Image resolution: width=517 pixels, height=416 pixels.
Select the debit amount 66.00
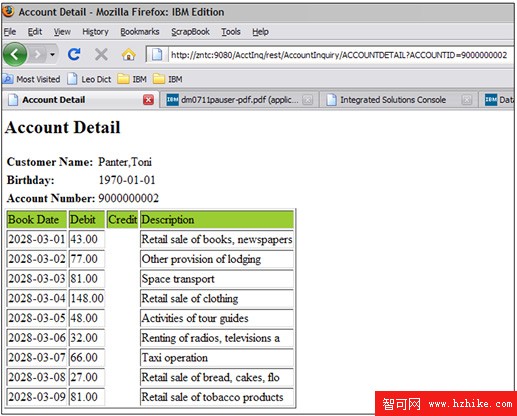[87, 357]
